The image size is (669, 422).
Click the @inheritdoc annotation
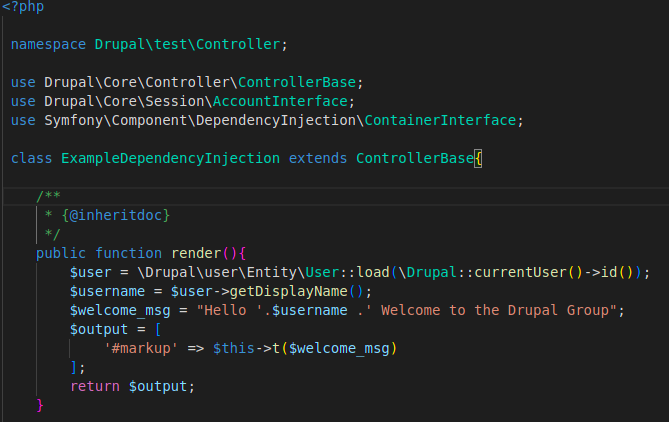[116, 215]
